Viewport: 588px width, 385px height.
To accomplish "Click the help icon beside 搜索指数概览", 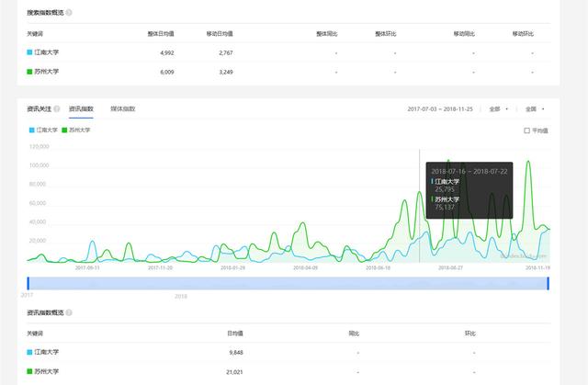I will [x=69, y=12].
